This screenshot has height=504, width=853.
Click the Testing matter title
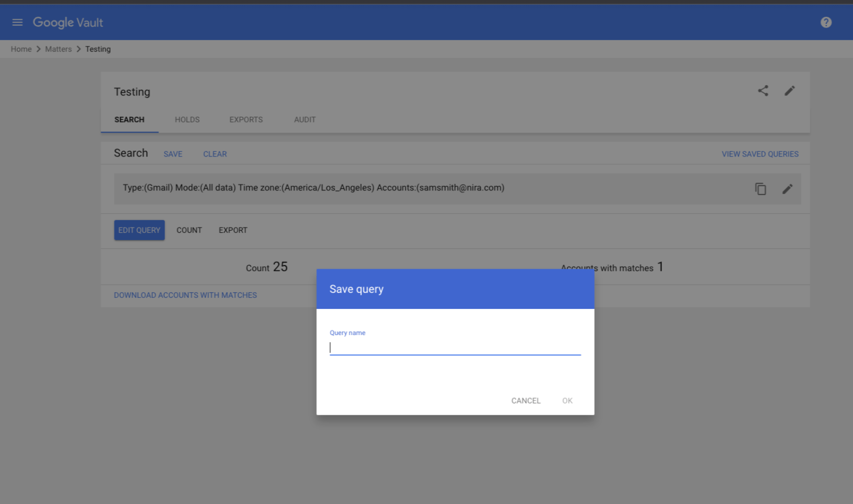(x=132, y=92)
